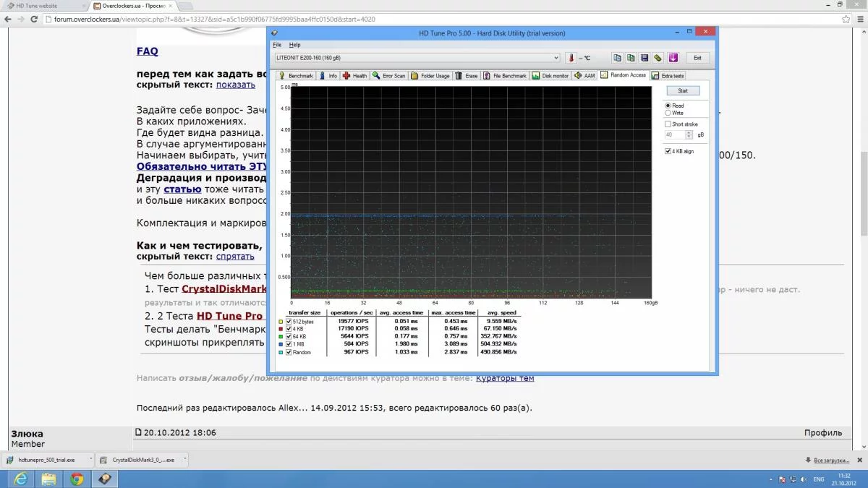Click the save screenshot floppy disk icon
Image resolution: width=868 pixels, height=488 pixels.
click(644, 58)
